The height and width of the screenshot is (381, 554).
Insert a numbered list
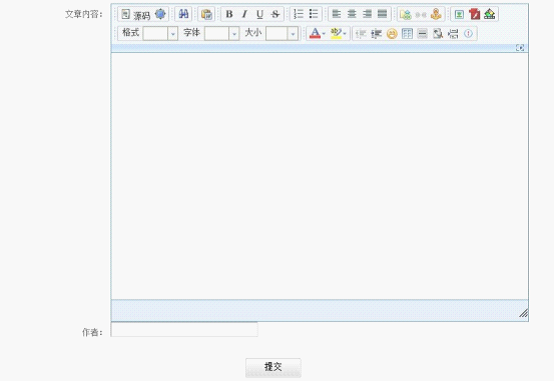tap(299, 14)
